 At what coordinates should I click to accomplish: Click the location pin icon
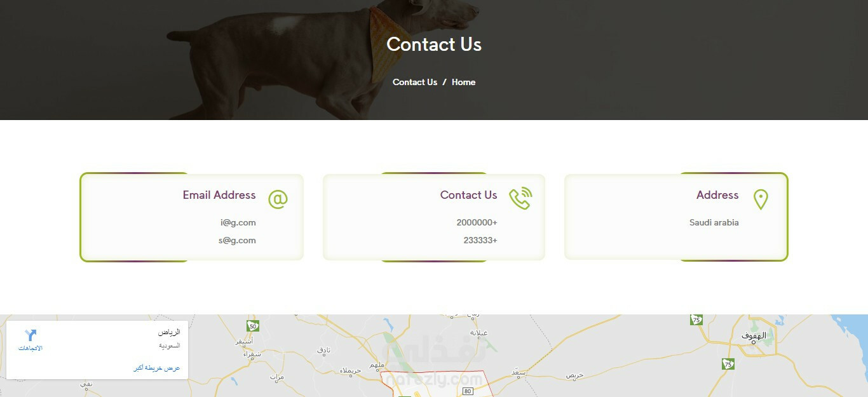[x=761, y=199]
